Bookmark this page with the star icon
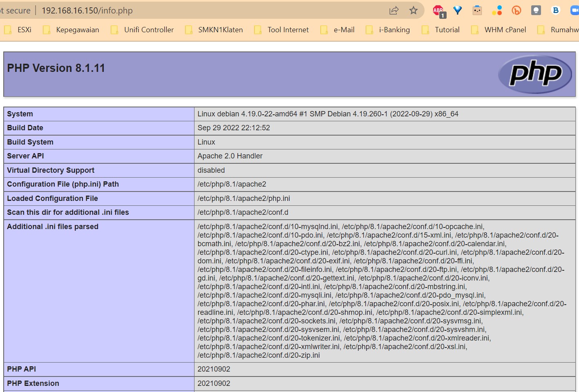This screenshot has height=392, width=579. (414, 11)
